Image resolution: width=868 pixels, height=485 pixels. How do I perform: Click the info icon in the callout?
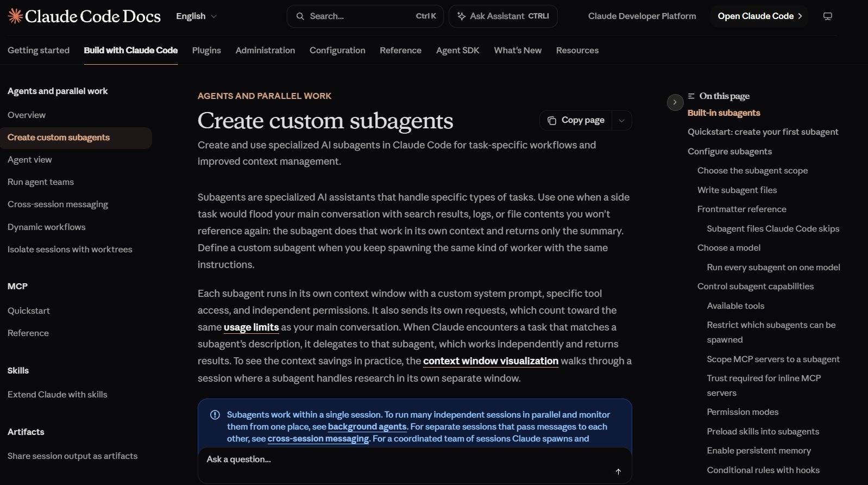(x=215, y=415)
